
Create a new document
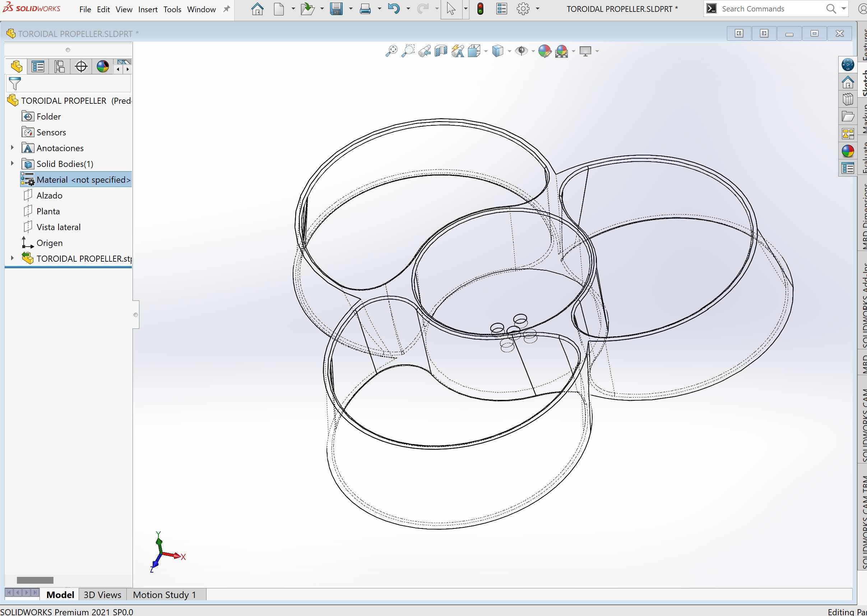point(279,9)
